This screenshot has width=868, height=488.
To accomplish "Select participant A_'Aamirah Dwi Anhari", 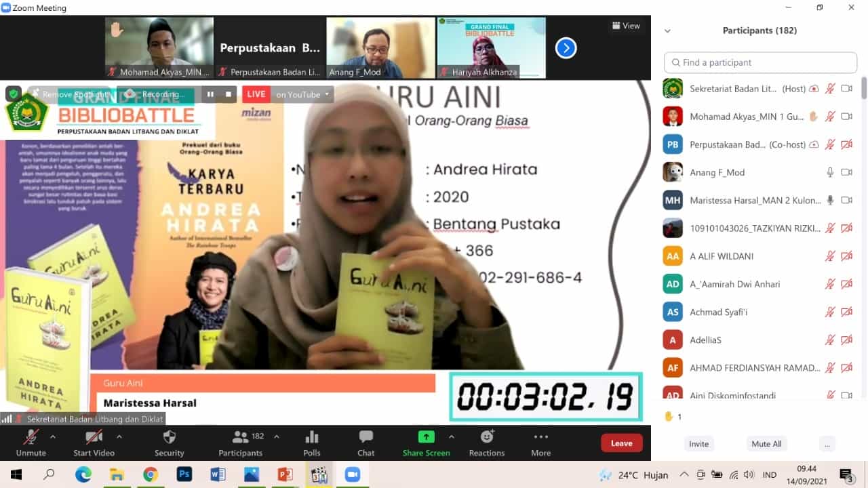I will tap(757, 284).
